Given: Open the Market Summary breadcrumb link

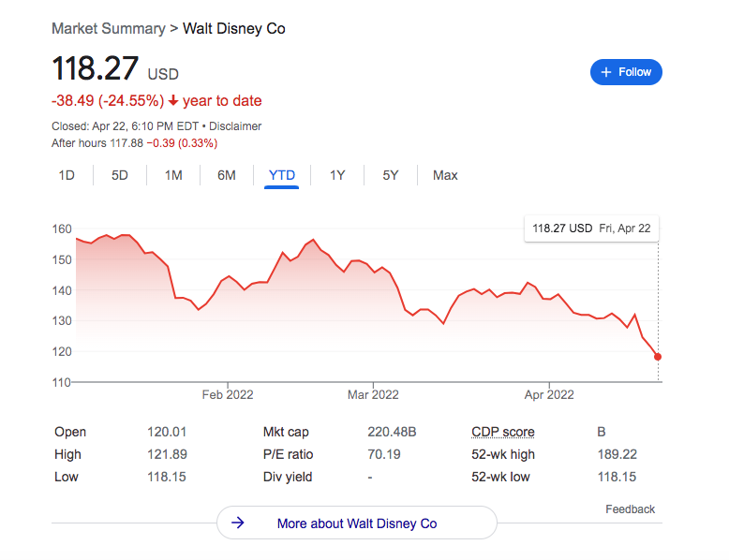Looking at the screenshot, I should pos(109,28).
